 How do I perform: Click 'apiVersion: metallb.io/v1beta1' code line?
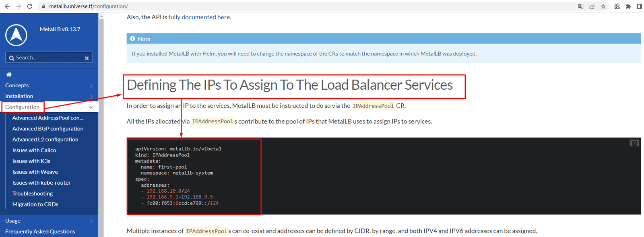[178, 149]
